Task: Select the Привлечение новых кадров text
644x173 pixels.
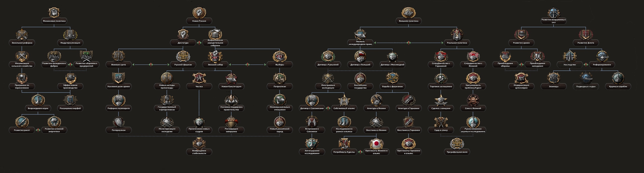Action: pyautogui.click(x=199, y=130)
